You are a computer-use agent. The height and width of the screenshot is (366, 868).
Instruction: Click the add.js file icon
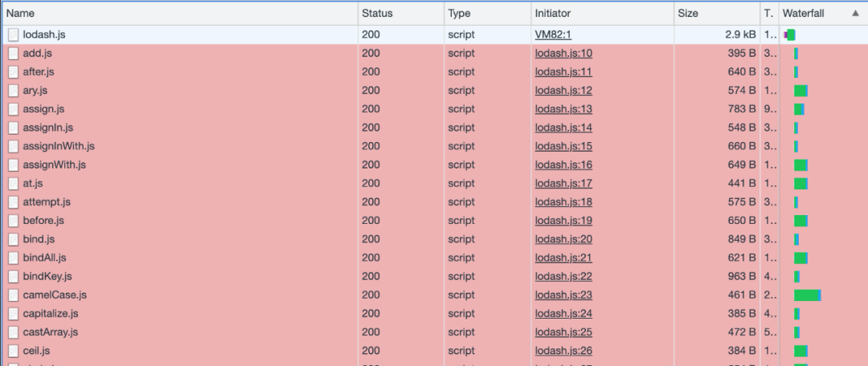coord(14,53)
